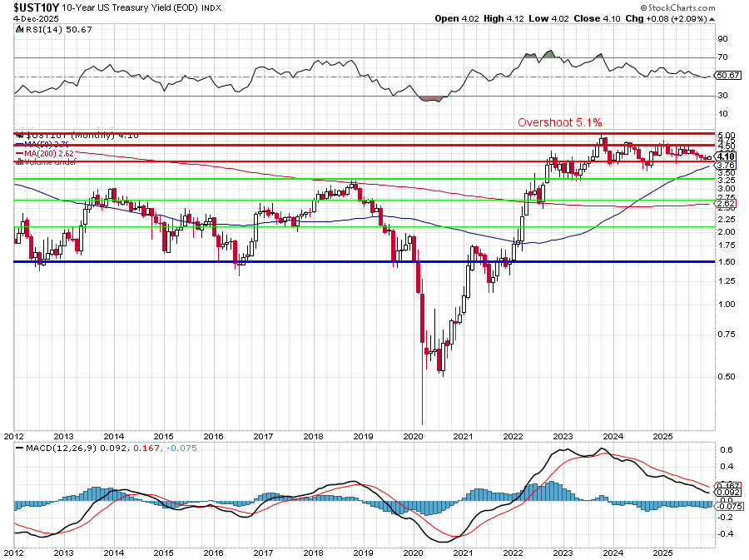Screen dimensions: 749x560
Task: Click the 0.167 MACD signal value tag
Action: (728, 486)
